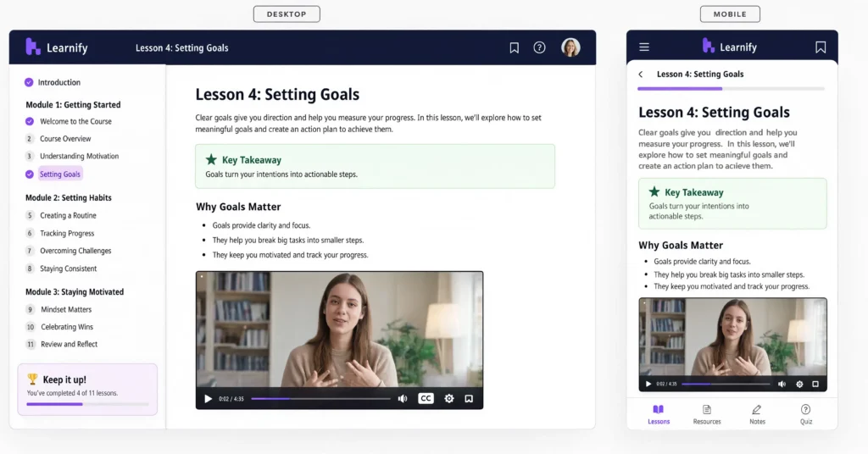Toggle CC captions on desktop video
The height and width of the screenshot is (454, 868).
pyautogui.click(x=426, y=398)
